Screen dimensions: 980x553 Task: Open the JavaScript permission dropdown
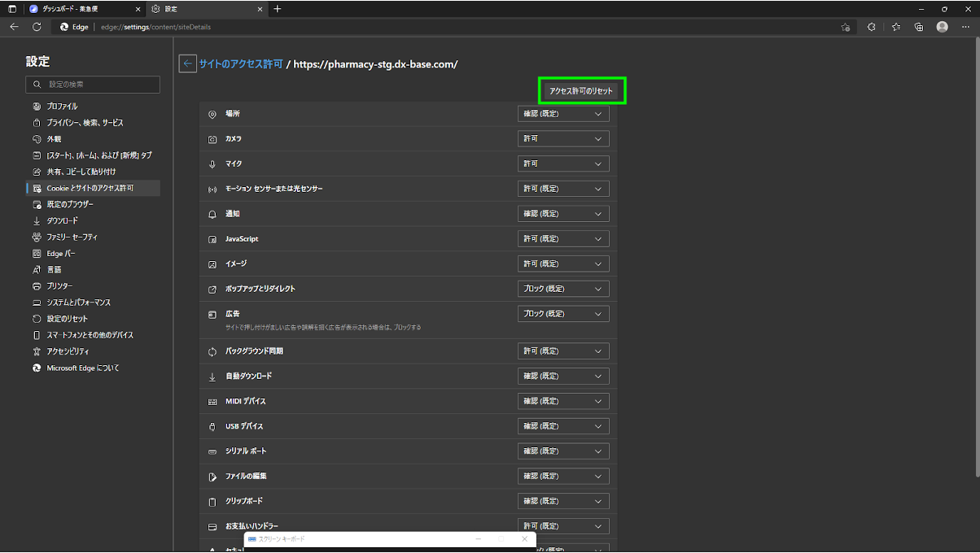pyautogui.click(x=563, y=239)
